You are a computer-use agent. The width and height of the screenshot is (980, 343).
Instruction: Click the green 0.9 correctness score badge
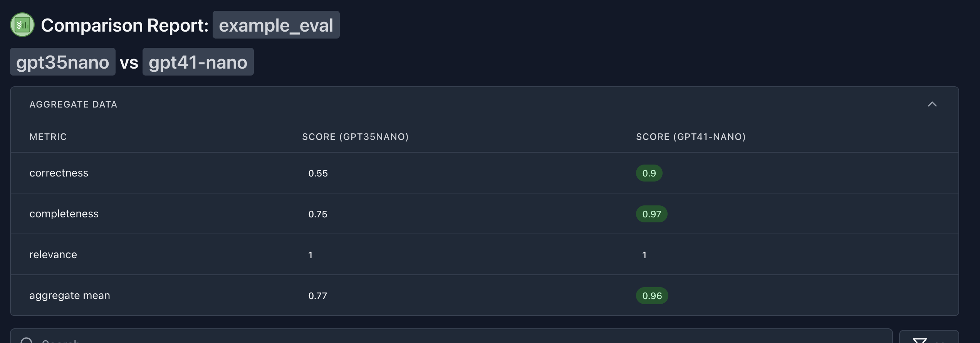coord(649,173)
